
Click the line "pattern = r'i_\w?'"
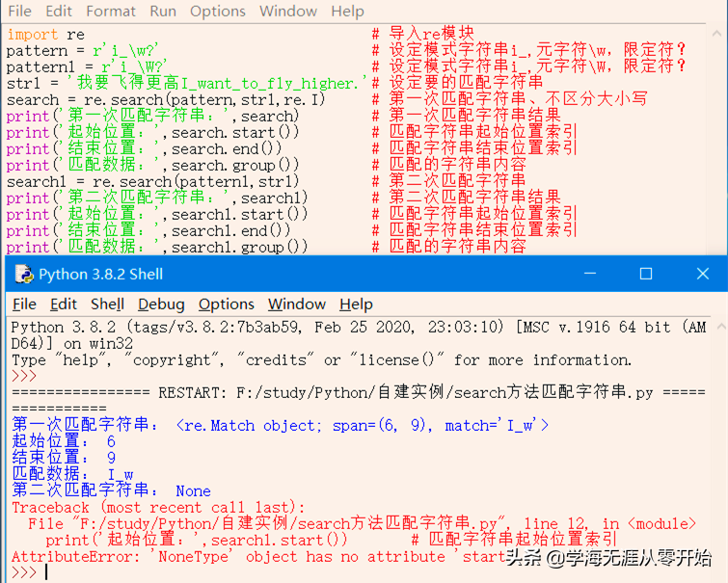coord(83,51)
